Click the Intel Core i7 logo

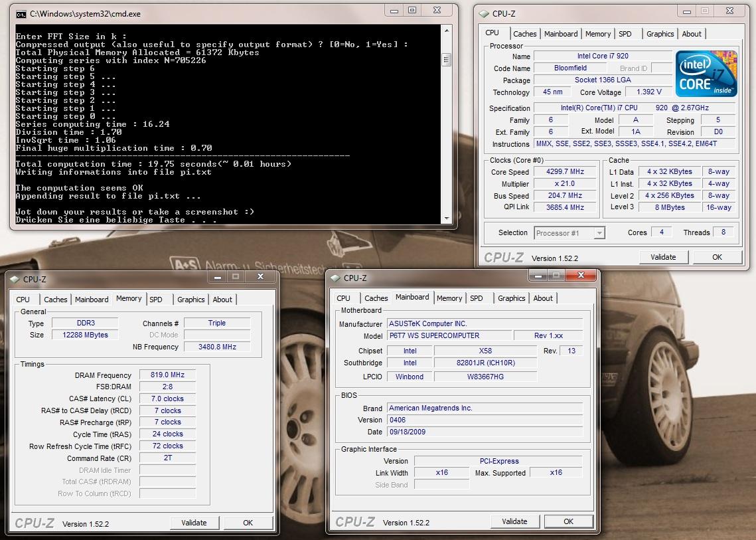point(706,74)
